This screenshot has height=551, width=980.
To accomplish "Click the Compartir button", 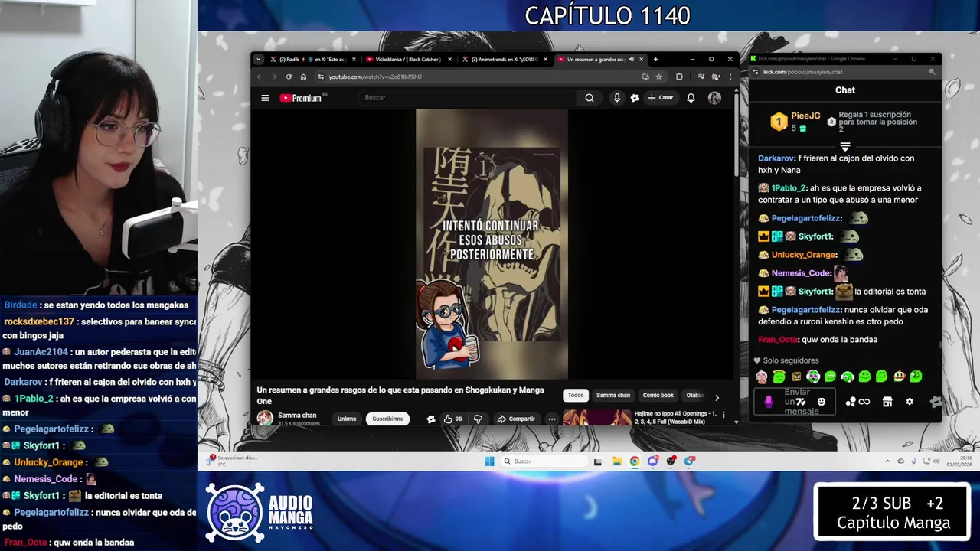I will (516, 419).
